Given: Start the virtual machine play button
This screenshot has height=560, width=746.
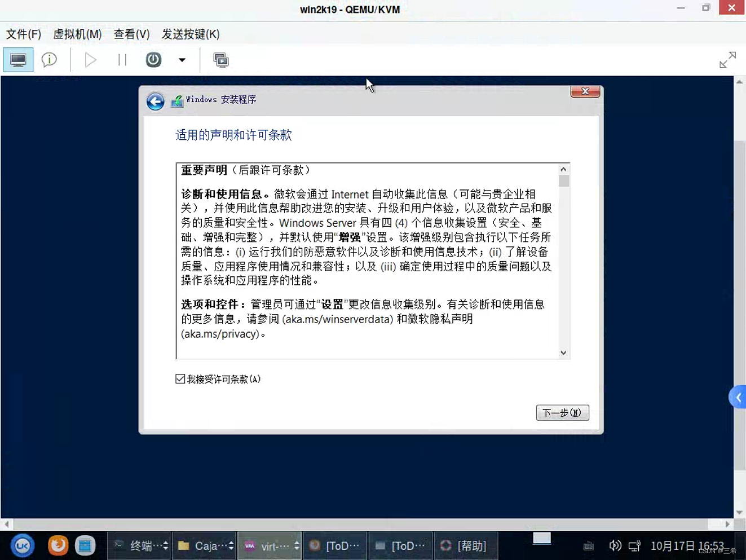Looking at the screenshot, I should click(90, 60).
